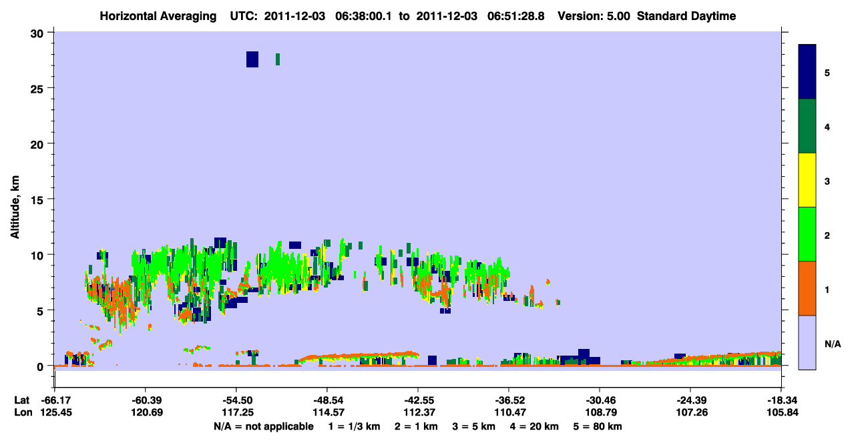868x445 pixels.
Task: Click the 5 altitude tick label
Action: (x=41, y=310)
